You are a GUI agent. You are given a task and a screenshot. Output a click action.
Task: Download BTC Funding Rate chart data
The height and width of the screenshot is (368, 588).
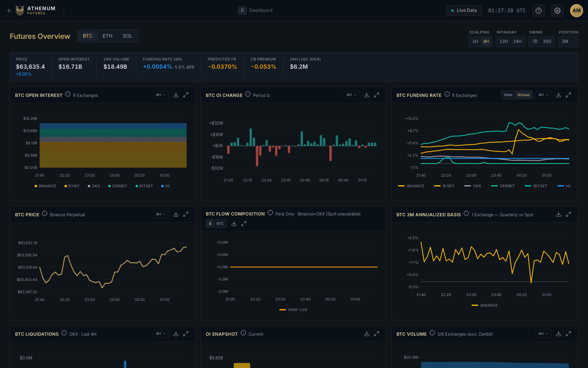coord(559,95)
